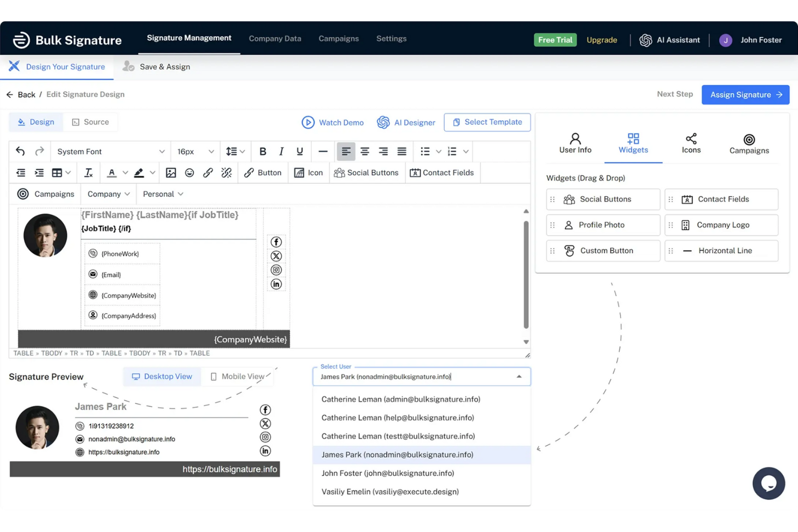Screen dimensions: 798x532
Task: Click the Assign Signature button
Action: point(746,95)
